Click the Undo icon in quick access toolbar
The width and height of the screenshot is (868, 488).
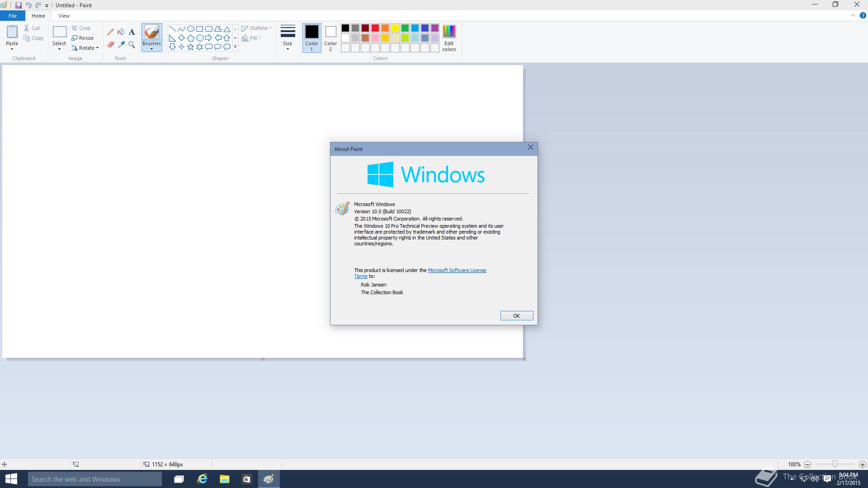coord(28,5)
